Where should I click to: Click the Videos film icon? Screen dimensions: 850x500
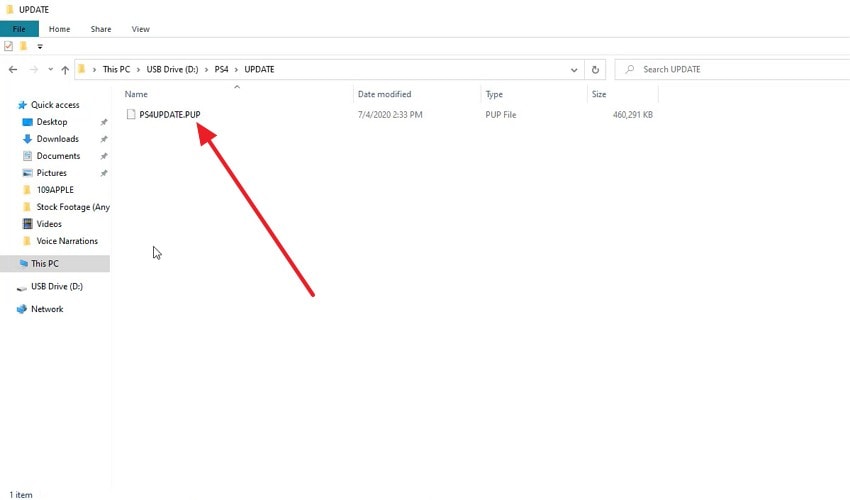(x=27, y=223)
